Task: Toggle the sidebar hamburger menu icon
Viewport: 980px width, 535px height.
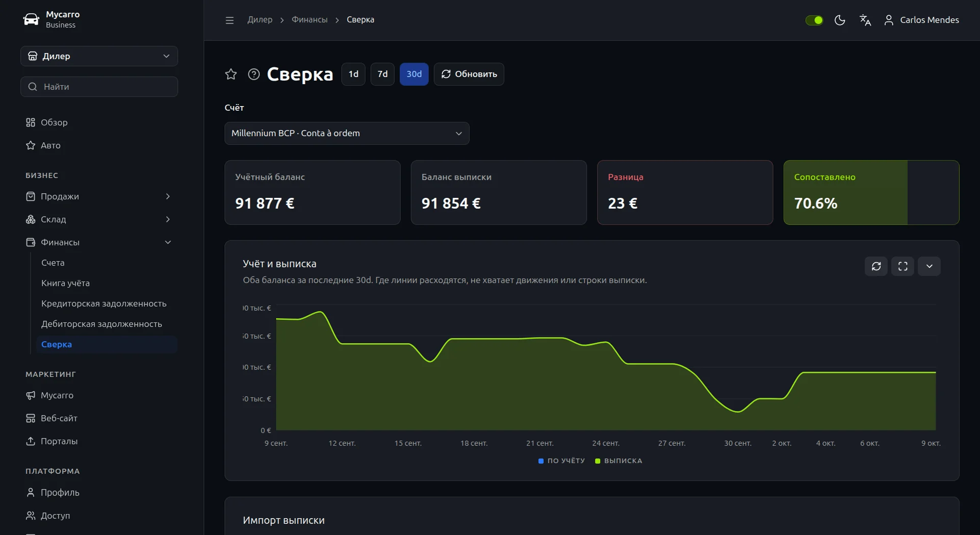Action: click(229, 20)
